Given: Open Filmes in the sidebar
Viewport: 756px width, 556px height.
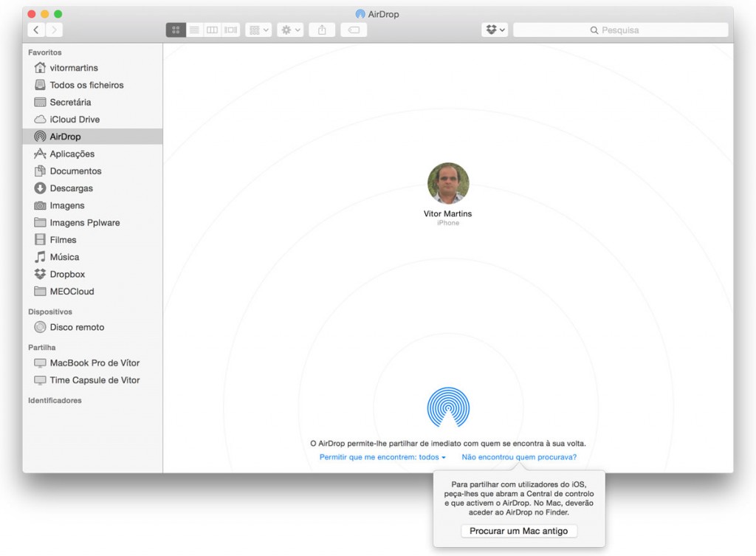Looking at the screenshot, I should click(x=92, y=240).
